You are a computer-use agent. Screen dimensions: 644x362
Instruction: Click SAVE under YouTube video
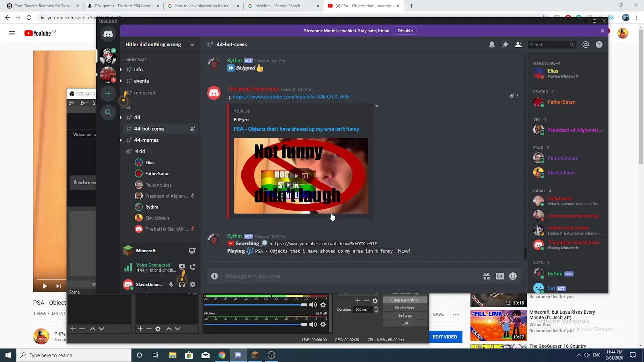pyautogui.click(x=438, y=315)
